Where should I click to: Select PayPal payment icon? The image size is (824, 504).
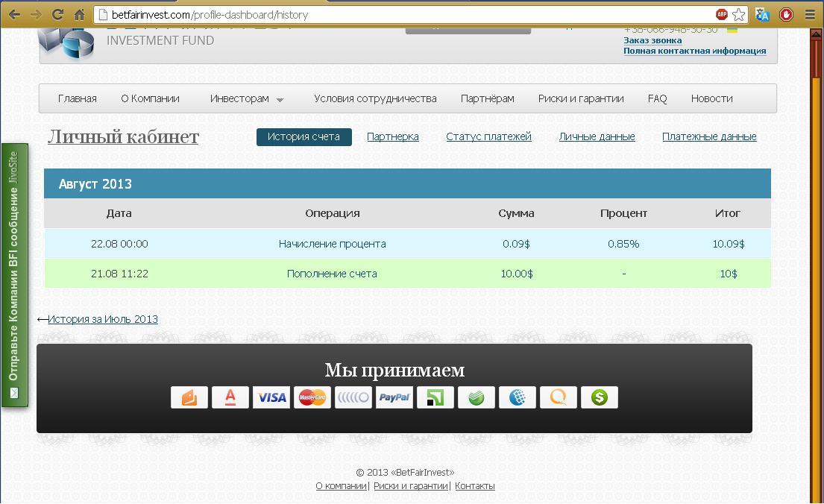394,397
